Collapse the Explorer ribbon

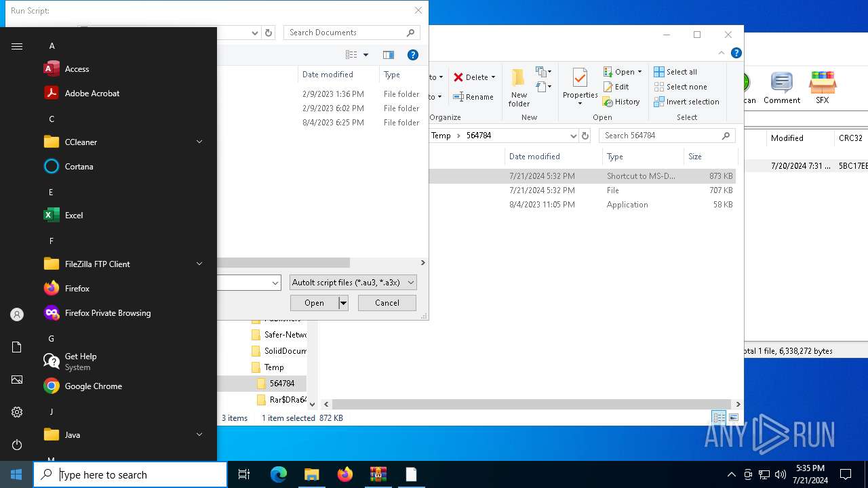[722, 53]
